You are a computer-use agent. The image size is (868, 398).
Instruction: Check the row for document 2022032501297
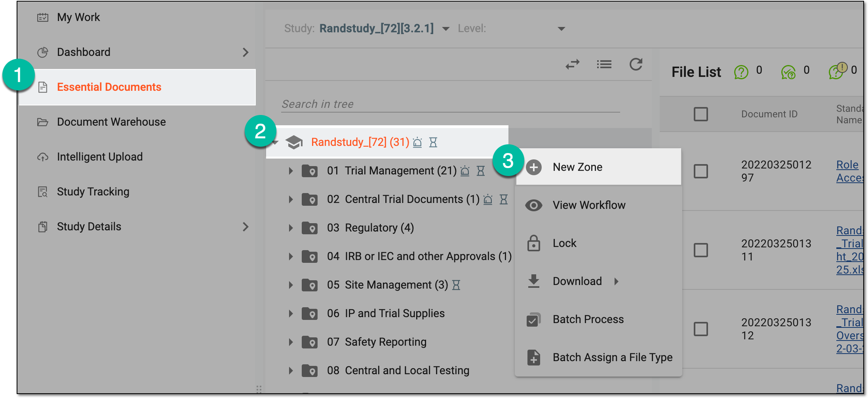[x=700, y=171]
